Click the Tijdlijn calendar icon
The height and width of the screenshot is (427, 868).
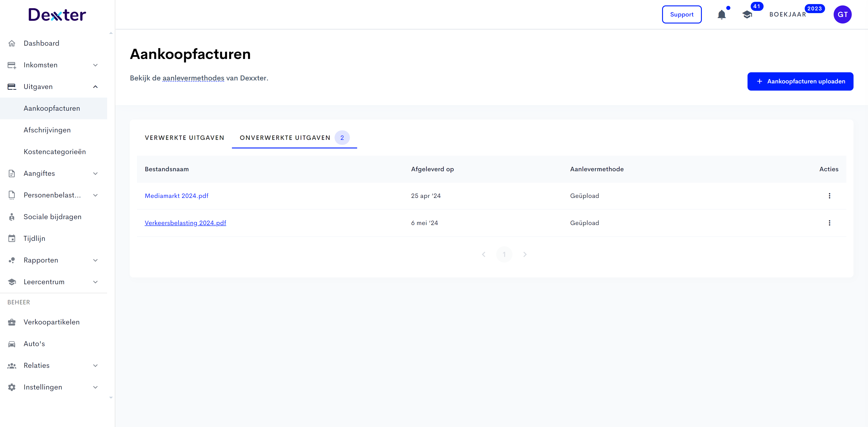(12, 238)
